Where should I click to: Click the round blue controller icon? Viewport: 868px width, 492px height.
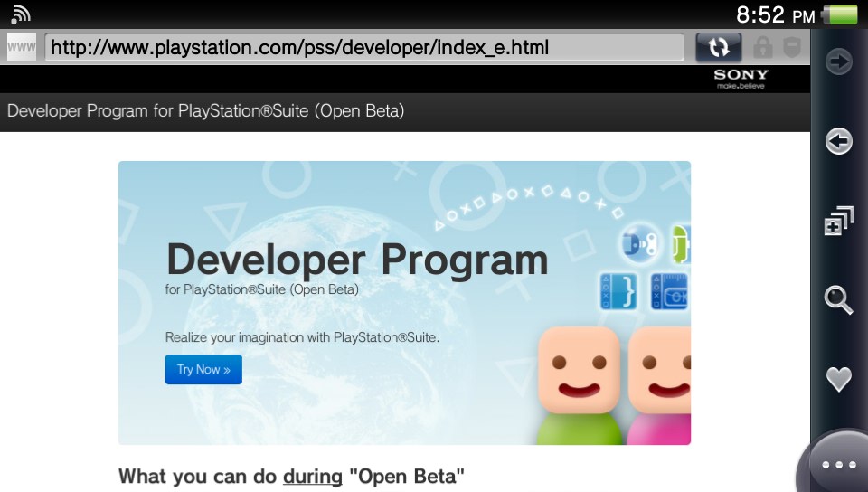tap(639, 242)
